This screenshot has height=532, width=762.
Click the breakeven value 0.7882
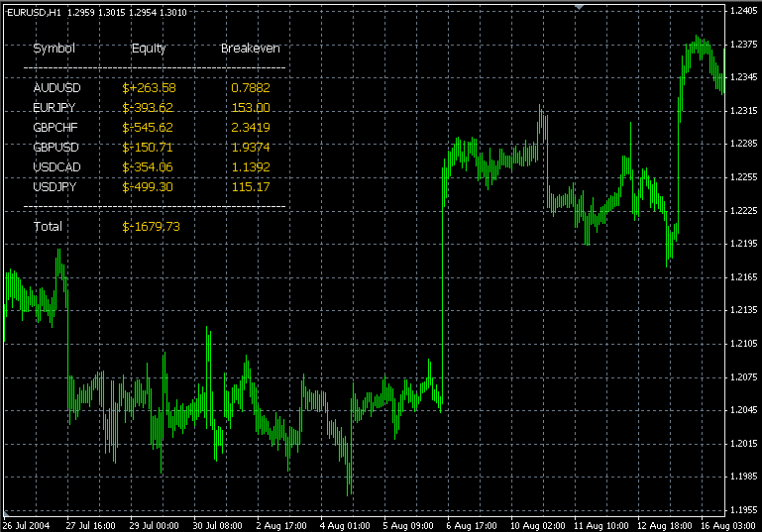coord(251,88)
